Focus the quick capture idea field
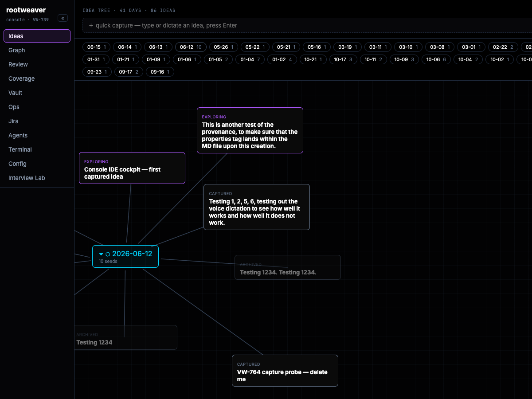This screenshot has width=532, height=399. pos(307,25)
